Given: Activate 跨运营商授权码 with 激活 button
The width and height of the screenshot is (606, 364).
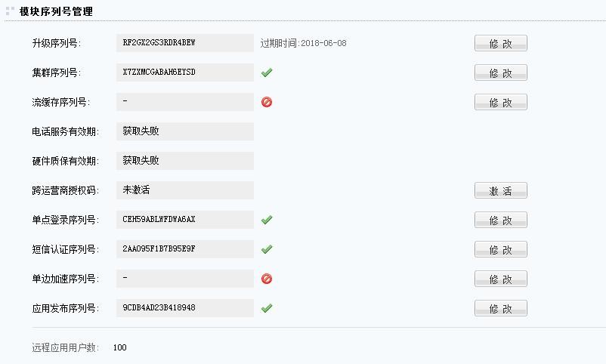Looking at the screenshot, I should pos(500,191).
